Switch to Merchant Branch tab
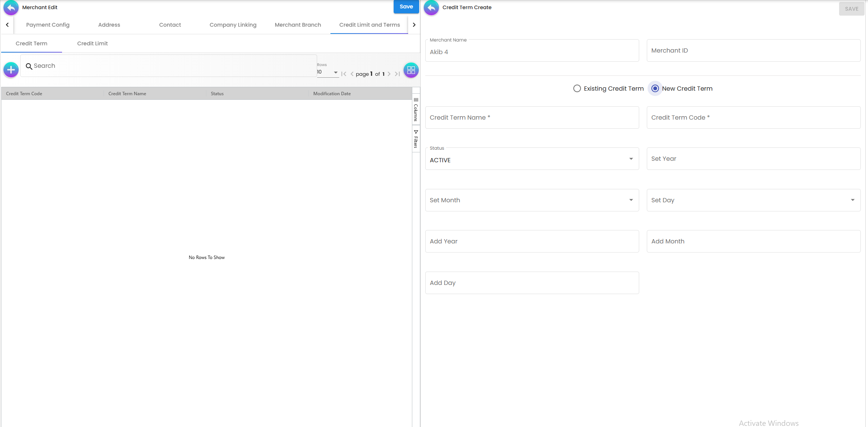The height and width of the screenshot is (427, 868). pyautogui.click(x=298, y=25)
